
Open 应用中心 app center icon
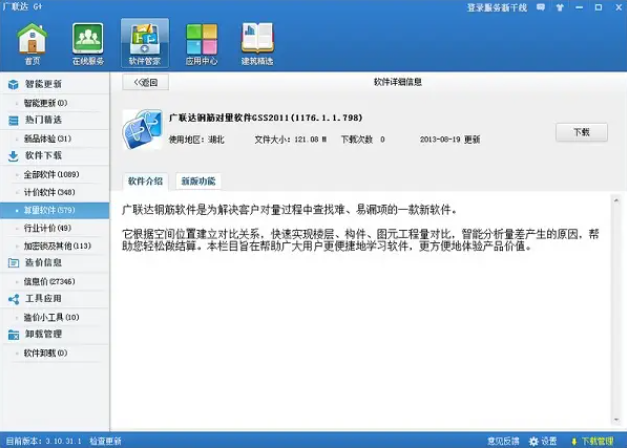(202, 43)
